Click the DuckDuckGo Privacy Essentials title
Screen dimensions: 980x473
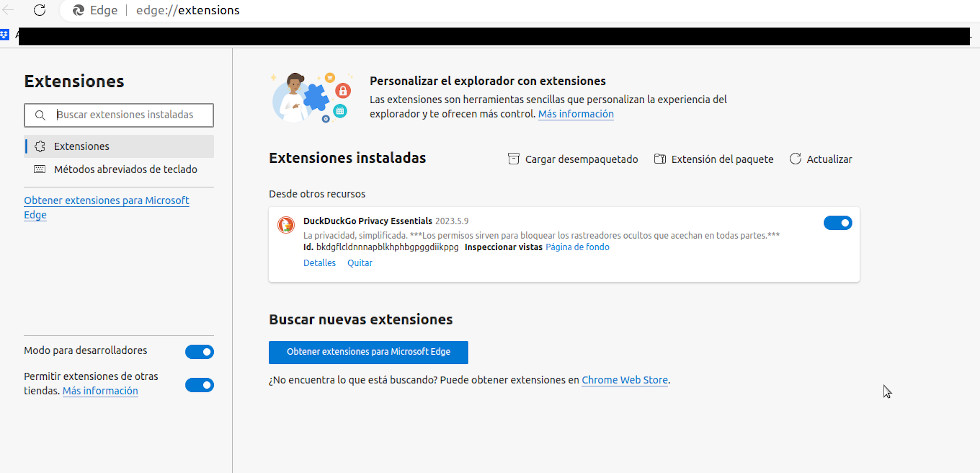pos(368,221)
